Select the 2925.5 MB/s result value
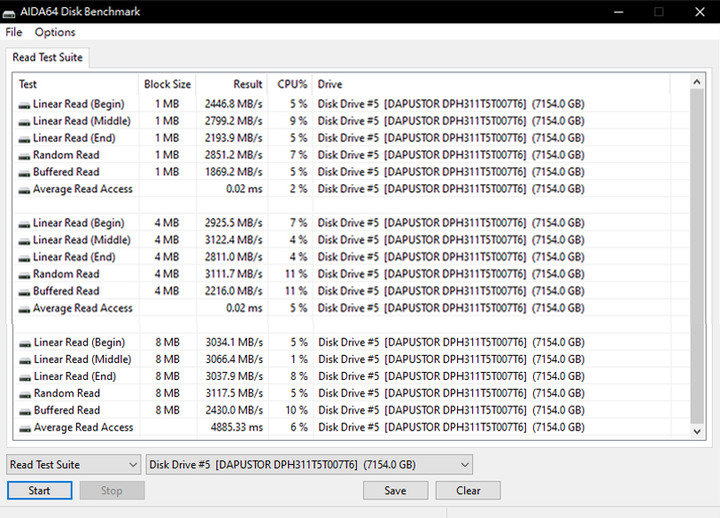The width and height of the screenshot is (720, 518). [233, 223]
